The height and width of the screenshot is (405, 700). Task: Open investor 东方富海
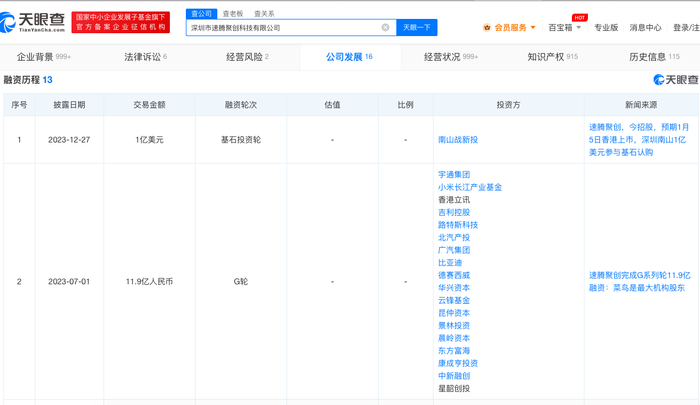pyautogui.click(x=454, y=351)
